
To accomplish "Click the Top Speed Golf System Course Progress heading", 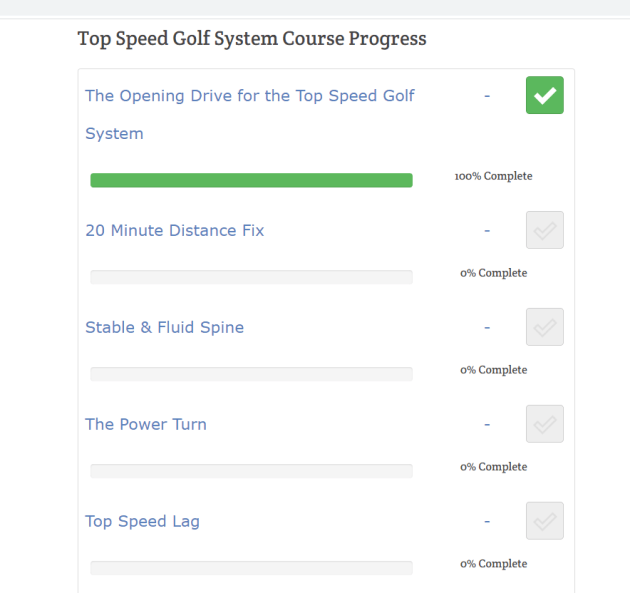I will [252, 39].
